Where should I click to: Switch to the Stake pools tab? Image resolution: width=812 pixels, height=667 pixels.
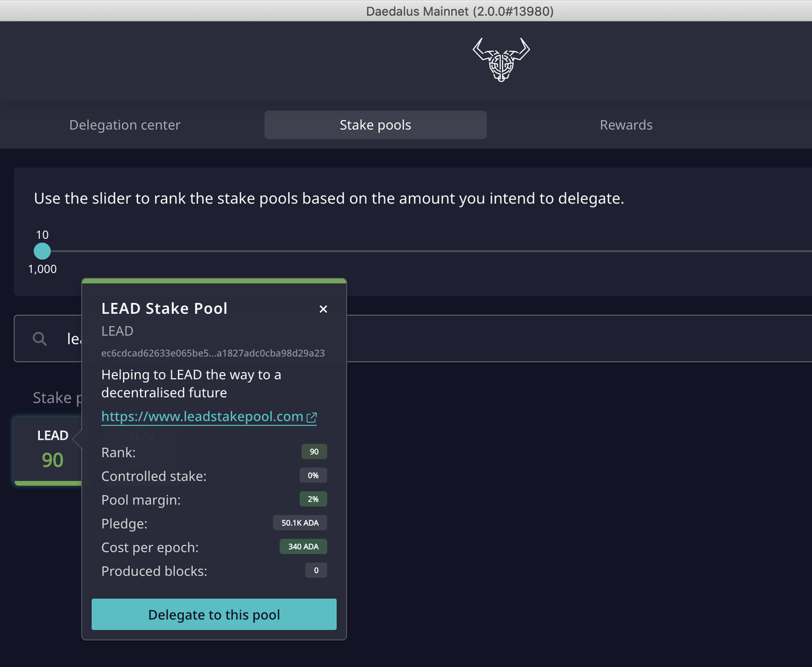point(376,125)
